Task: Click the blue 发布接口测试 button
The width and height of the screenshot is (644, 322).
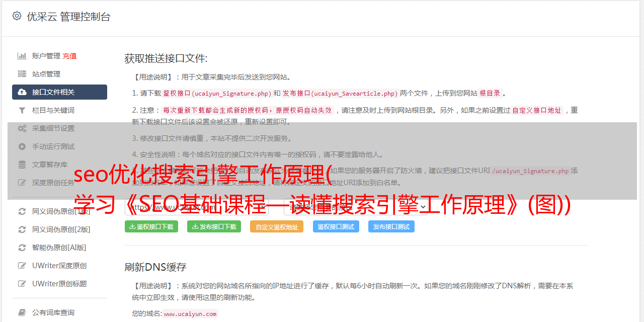Action: click(391, 226)
